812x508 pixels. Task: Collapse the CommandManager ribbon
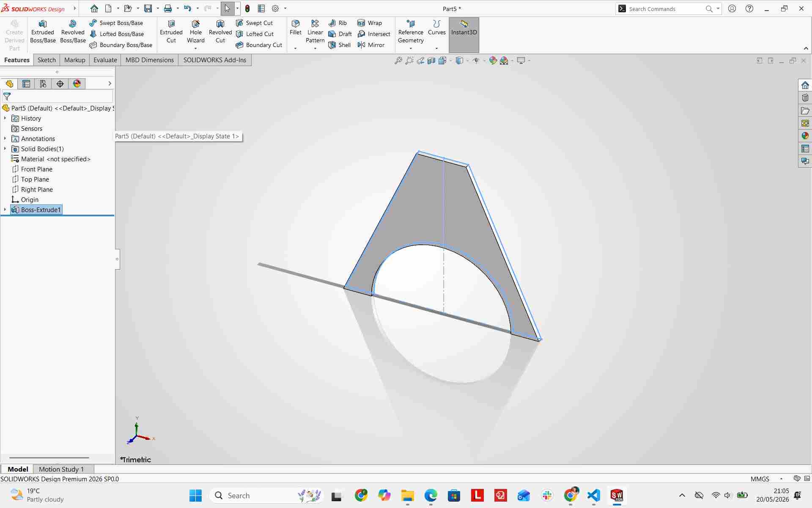click(x=806, y=48)
